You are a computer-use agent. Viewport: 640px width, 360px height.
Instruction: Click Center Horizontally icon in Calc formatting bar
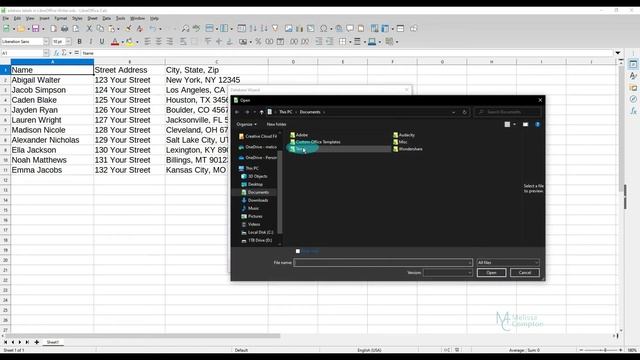click(159, 42)
